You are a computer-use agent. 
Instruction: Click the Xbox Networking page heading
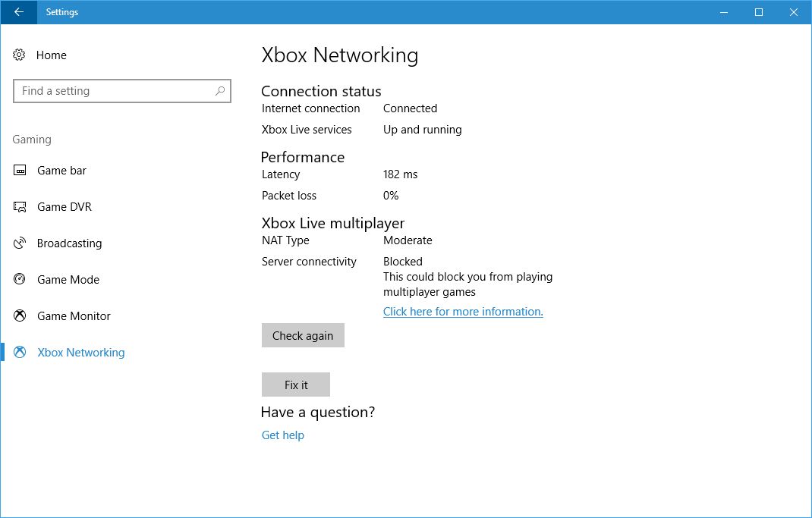point(340,55)
